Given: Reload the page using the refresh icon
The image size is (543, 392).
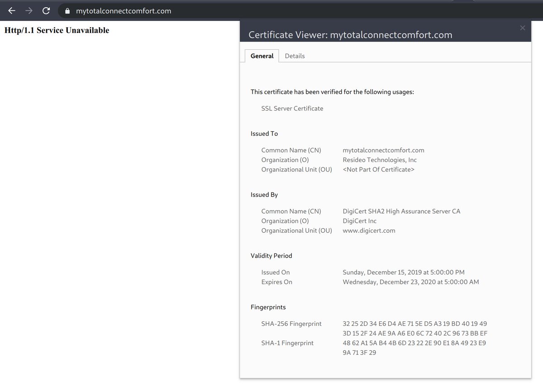Looking at the screenshot, I should point(46,10).
